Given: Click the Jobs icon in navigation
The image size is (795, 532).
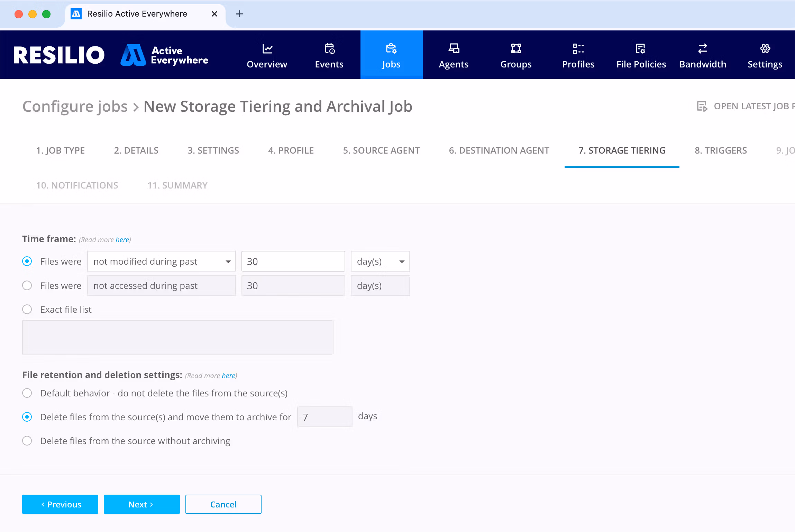Looking at the screenshot, I should pyautogui.click(x=391, y=49).
